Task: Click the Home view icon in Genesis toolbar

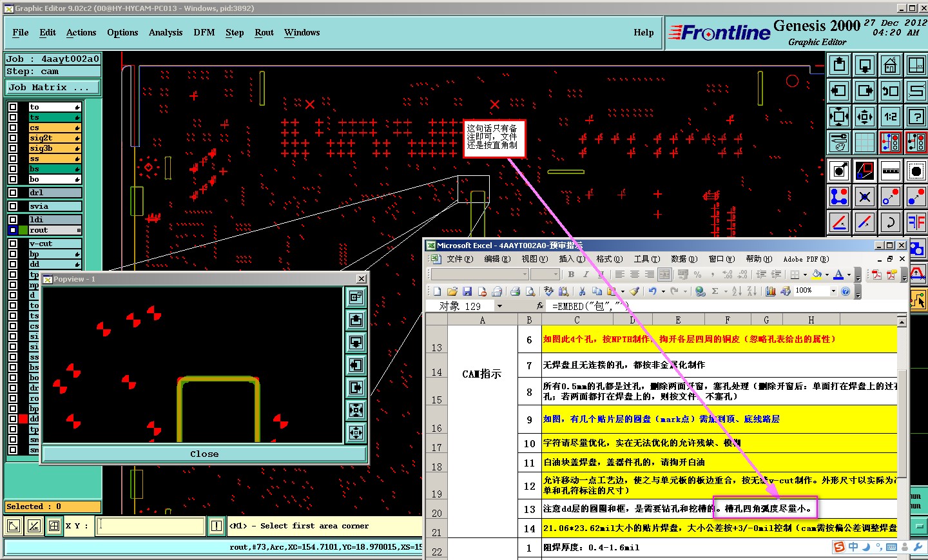Action: click(890, 65)
